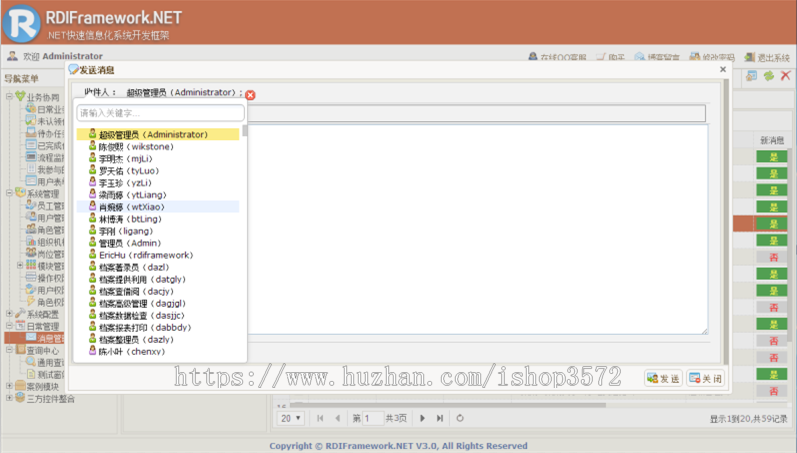Click the user icon beside 陈小叶 (chenxy)
The width and height of the screenshot is (797, 453).
pyautogui.click(x=93, y=350)
